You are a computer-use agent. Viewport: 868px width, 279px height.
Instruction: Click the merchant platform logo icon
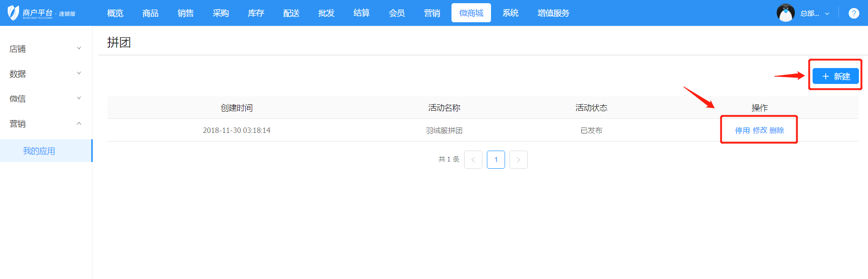coord(14,13)
